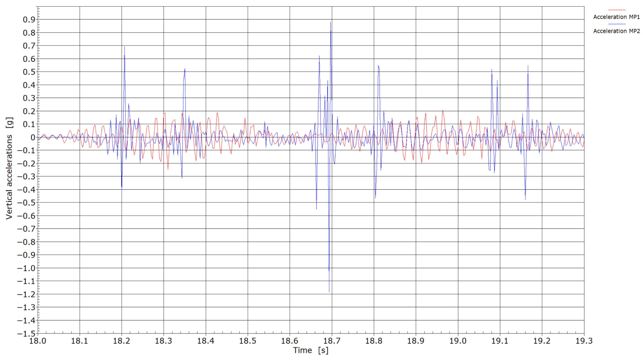
Task: Click the Acceleration MP1 legend label
Action: point(616,17)
